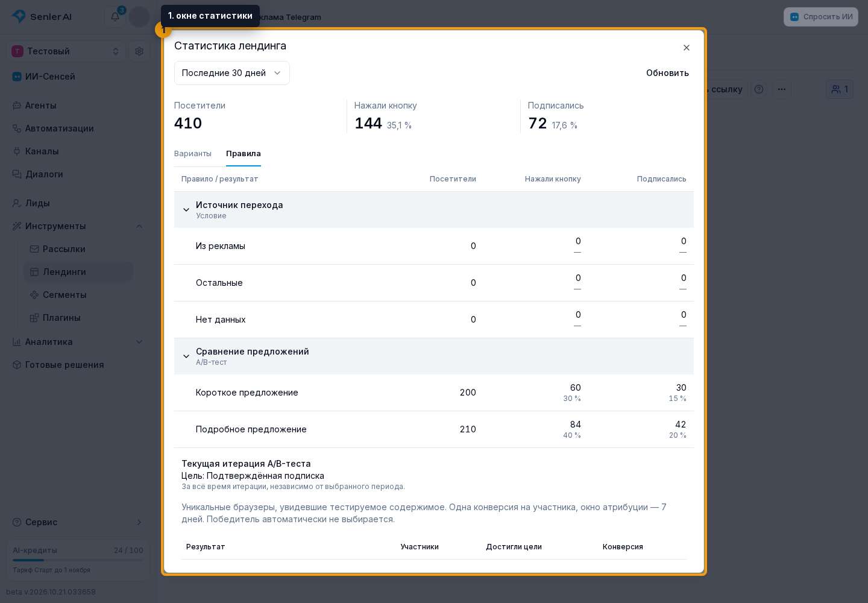
Task: Open Лендинги under Инструменты
Action: (x=78, y=272)
